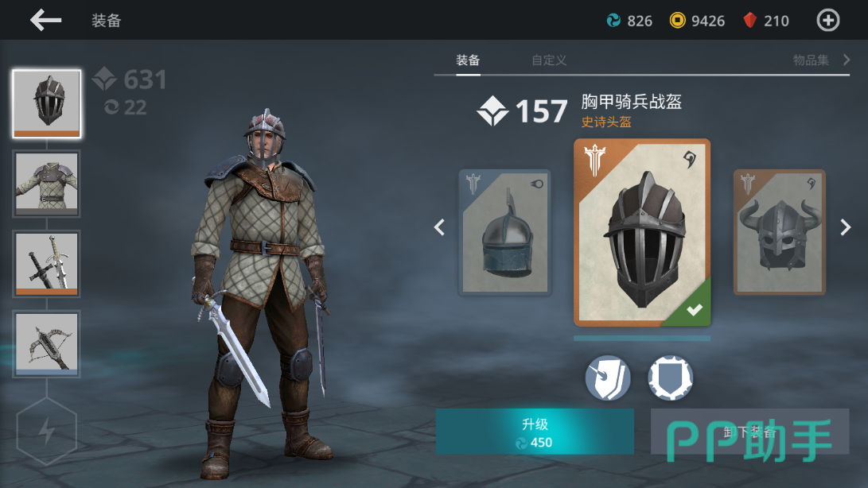Select the helmet equipment slot

pos(46,103)
